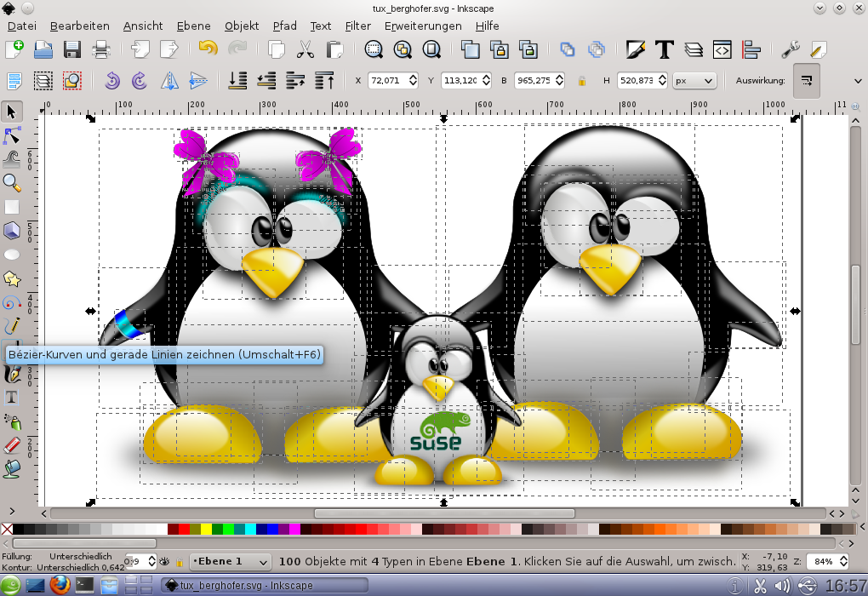Toggle current layer lock icon
This screenshot has height=596, width=868.
(x=179, y=562)
